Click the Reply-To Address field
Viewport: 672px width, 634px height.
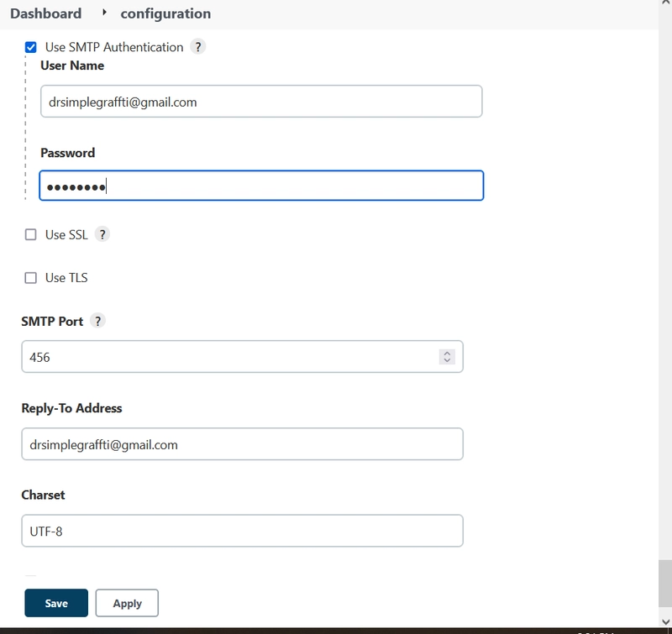tap(242, 444)
